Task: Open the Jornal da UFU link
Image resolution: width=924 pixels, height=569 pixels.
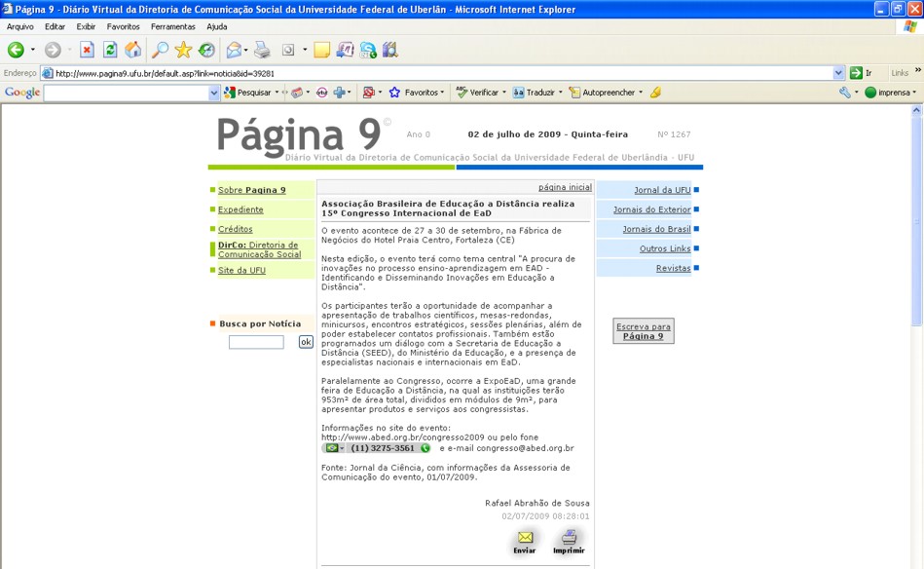Action: pos(662,190)
